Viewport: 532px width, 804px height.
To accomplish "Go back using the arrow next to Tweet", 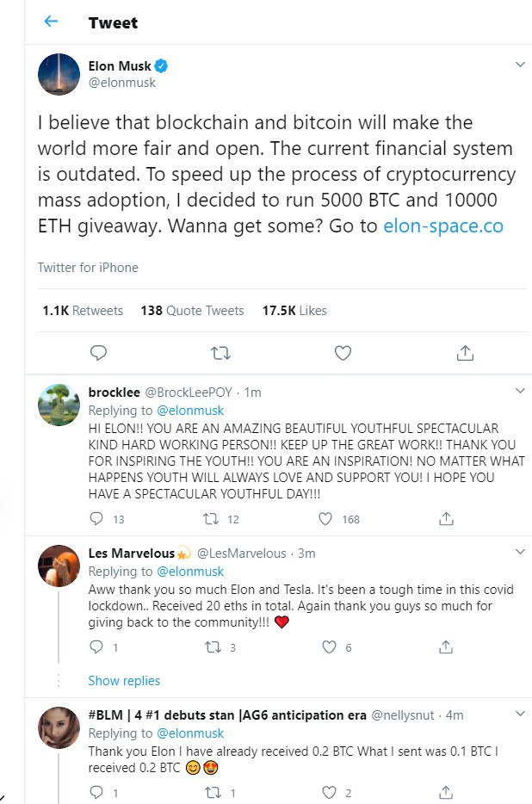I will pyautogui.click(x=51, y=21).
